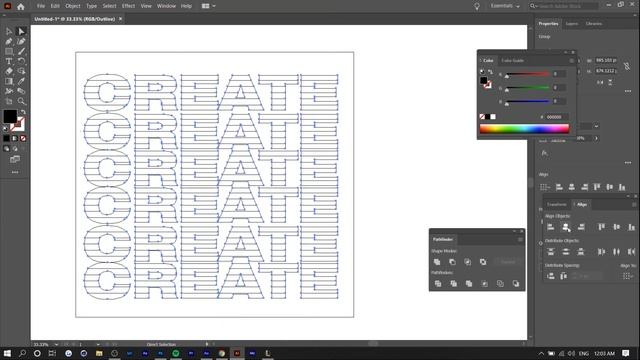Image resolution: width=640 pixels, height=360 pixels.
Task: Open Color panel flyout menu
Action: coord(571,60)
